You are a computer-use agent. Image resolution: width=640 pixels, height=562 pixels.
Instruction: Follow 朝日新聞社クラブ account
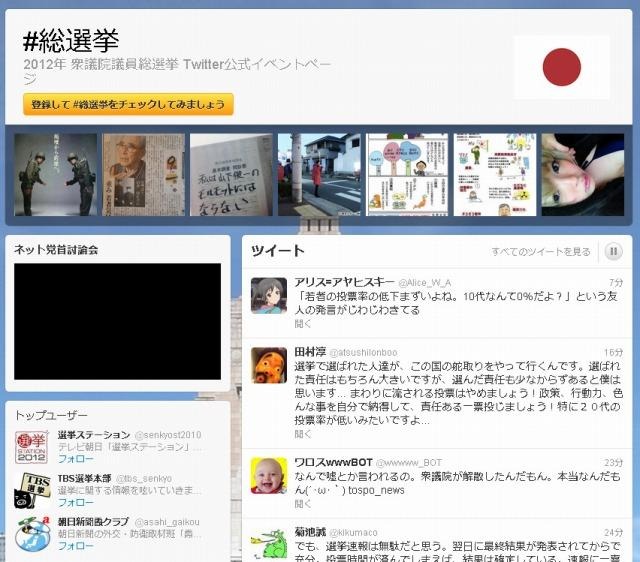pos(75,546)
